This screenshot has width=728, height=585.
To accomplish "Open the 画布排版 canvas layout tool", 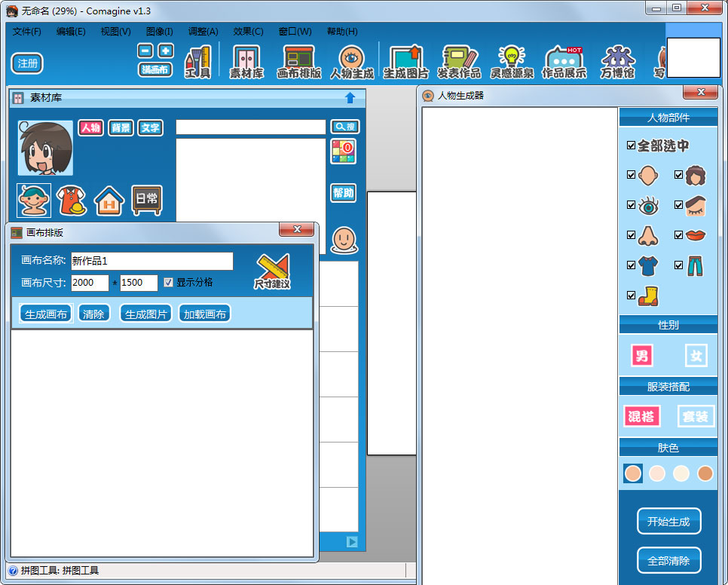I will (x=297, y=60).
